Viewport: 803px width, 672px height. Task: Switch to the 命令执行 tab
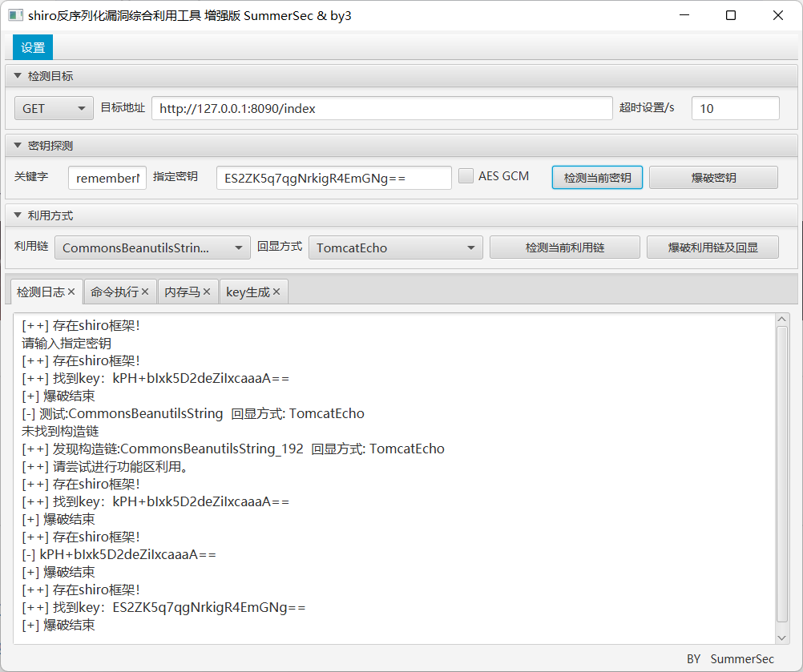click(115, 292)
